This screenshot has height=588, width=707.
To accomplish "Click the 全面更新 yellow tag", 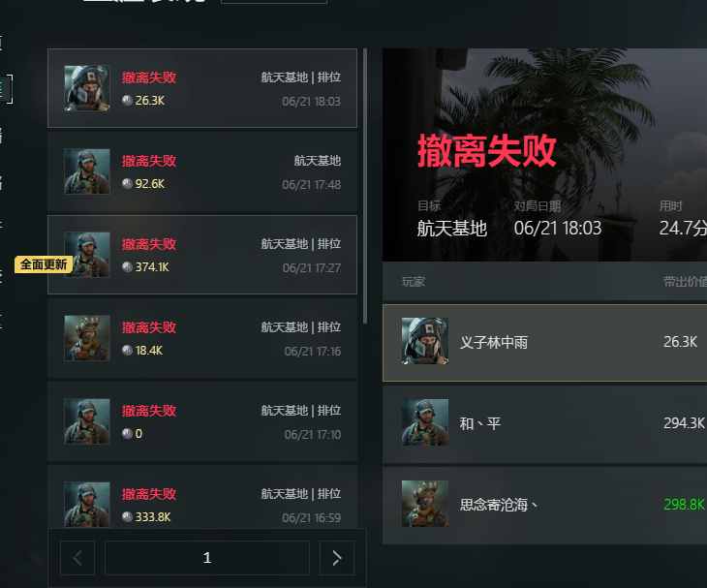I will [44, 264].
